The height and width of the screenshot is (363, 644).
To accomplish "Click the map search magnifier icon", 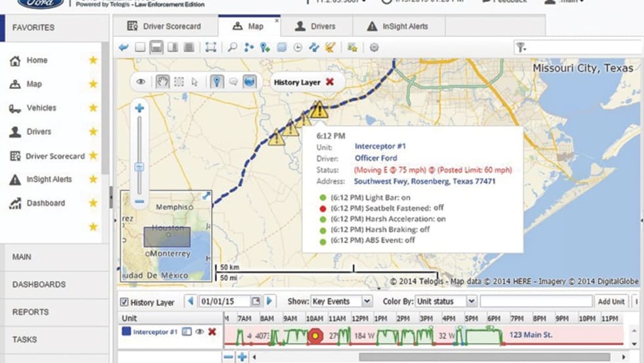I will (x=233, y=47).
